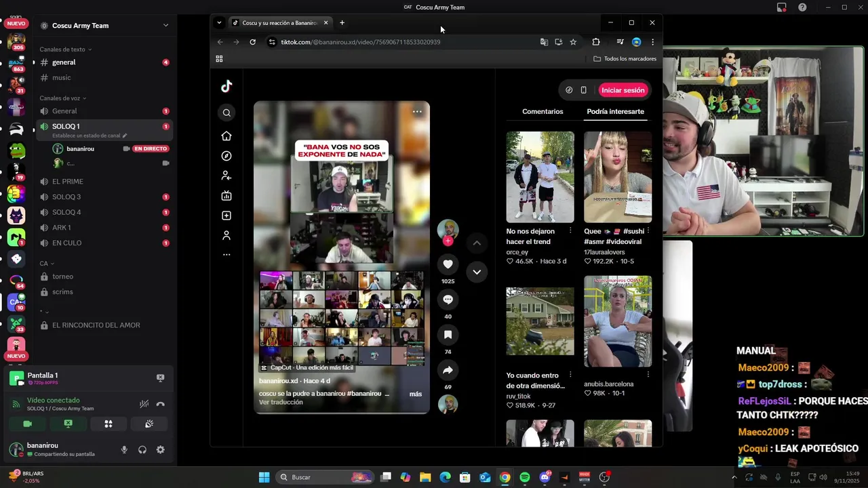868x488 pixels.
Task: Open CapCut edición más fácil link
Action: tap(307, 367)
